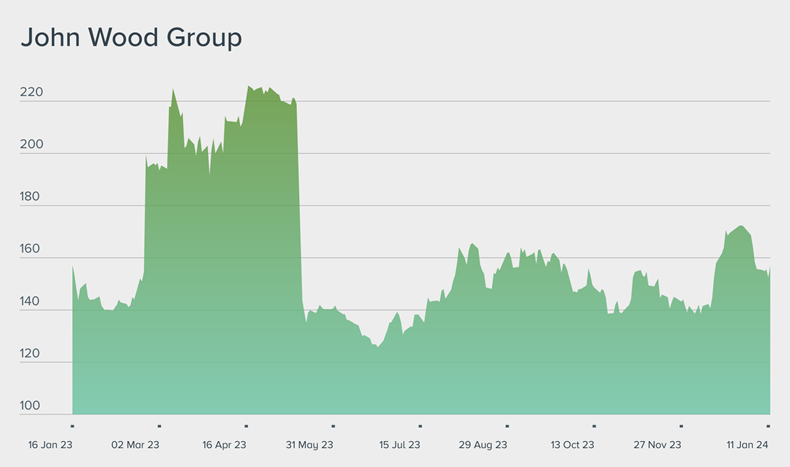
Task: Select the 27 Nov 23 date label
Action: pyautogui.click(x=659, y=444)
